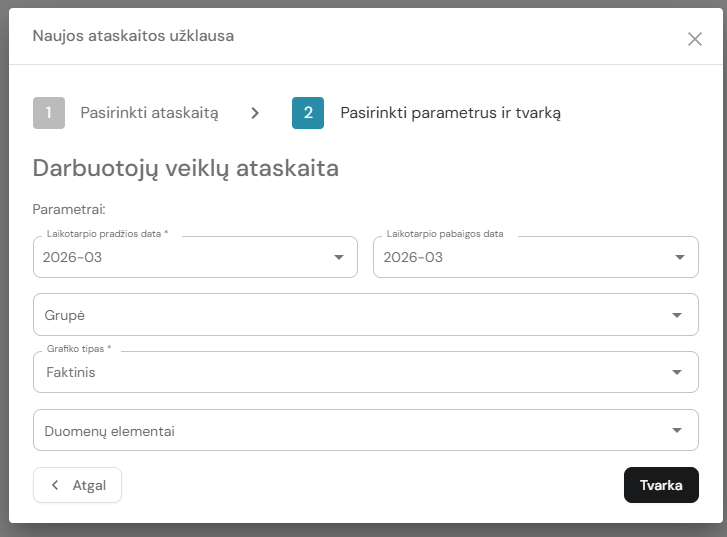Click the Faktinis value in Grafiko tipas

point(70,372)
